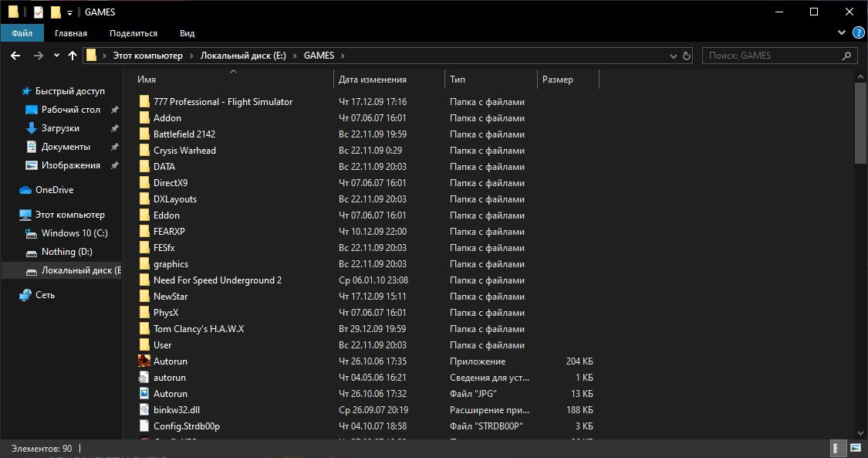
Task: Select the NewStar folder name
Action: coord(171,297)
